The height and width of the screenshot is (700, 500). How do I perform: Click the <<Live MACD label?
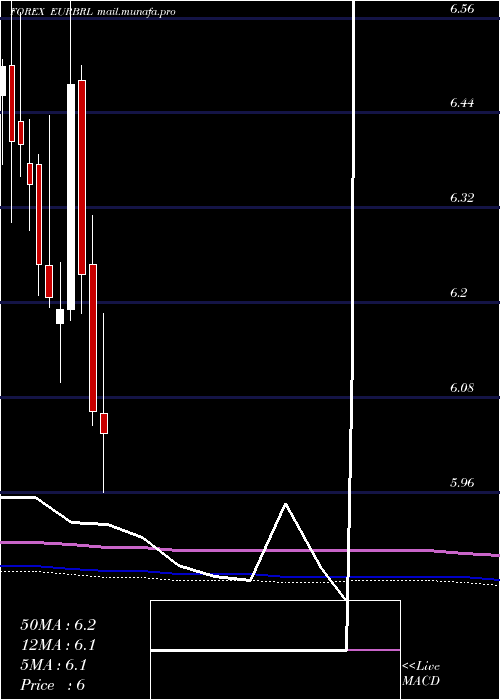(421, 674)
